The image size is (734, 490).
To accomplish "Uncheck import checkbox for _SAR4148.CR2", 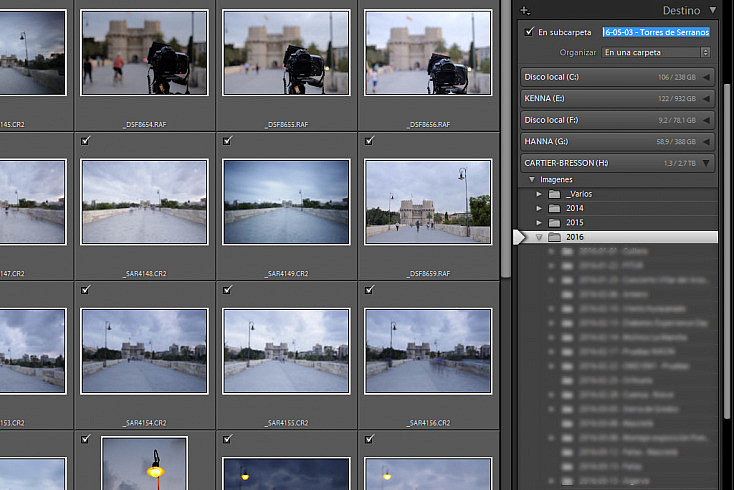I will (x=85, y=140).
